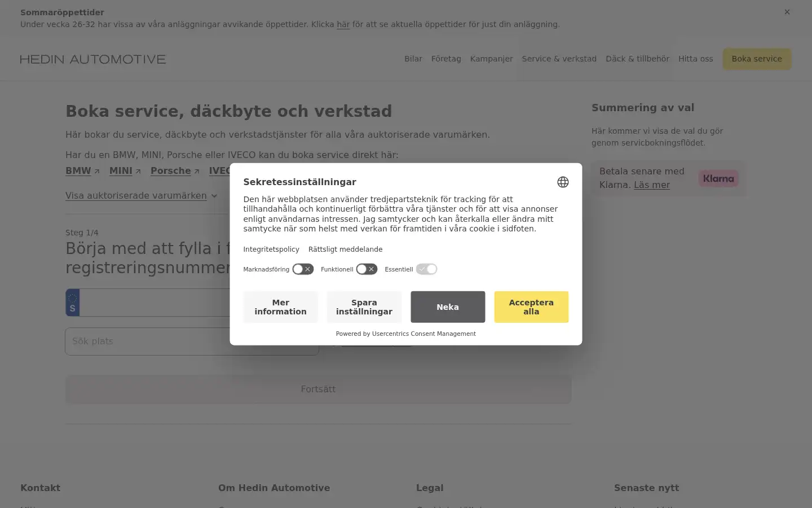Expand Visa auktoriserade varumärken

[x=142, y=195]
